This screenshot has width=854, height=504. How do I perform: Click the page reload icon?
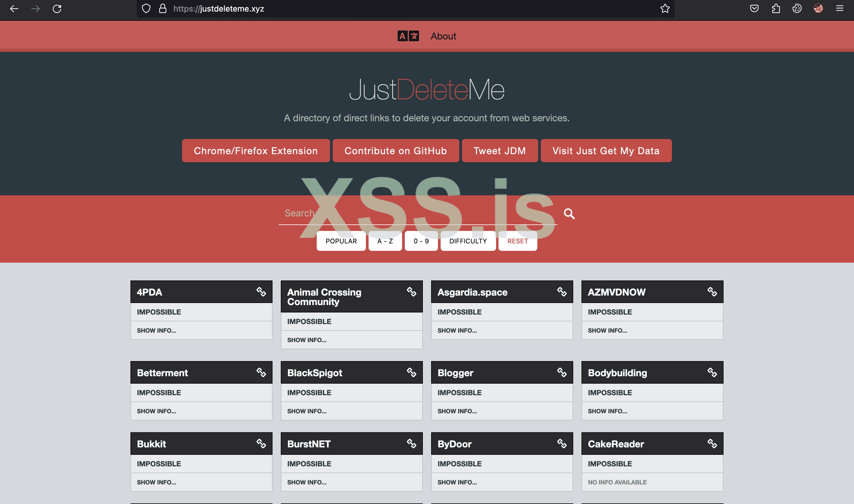[x=57, y=9]
